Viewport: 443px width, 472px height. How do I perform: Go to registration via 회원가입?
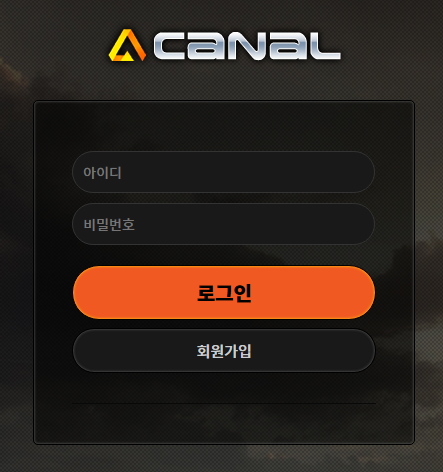pos(224,351)
